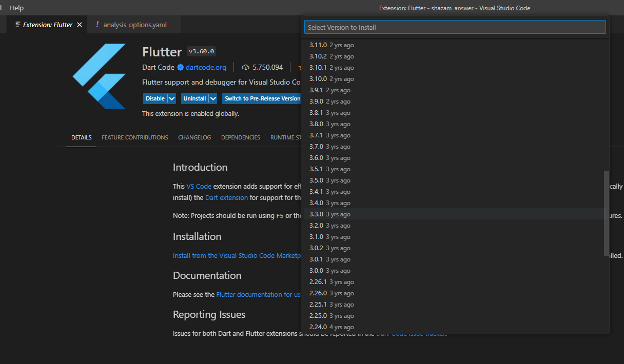Select version 3.7.0
The width and height of the screenshot is (624, 364).
(x=455, y=147)
